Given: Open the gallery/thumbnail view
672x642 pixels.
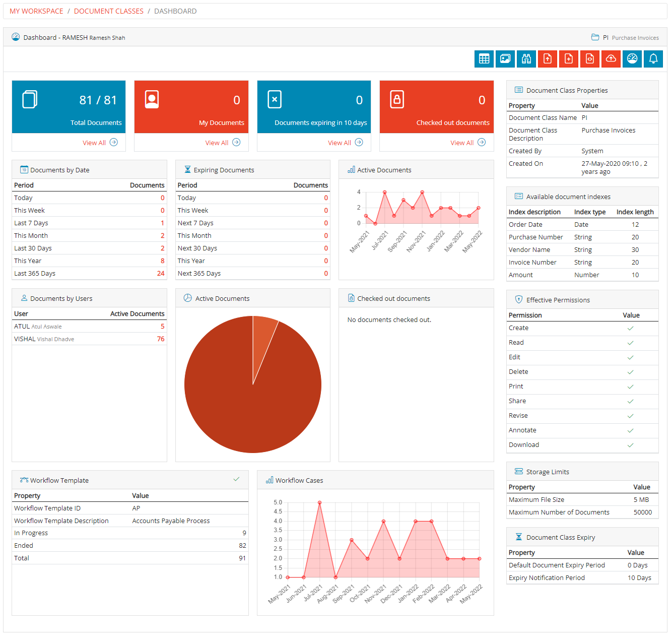Looking at the screenshot, I should (x=505, y=59).
